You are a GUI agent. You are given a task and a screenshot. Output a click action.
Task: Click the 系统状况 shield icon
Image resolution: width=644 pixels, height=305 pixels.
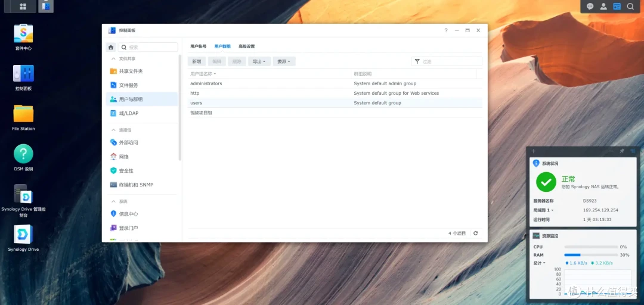(x=536, y=163)
